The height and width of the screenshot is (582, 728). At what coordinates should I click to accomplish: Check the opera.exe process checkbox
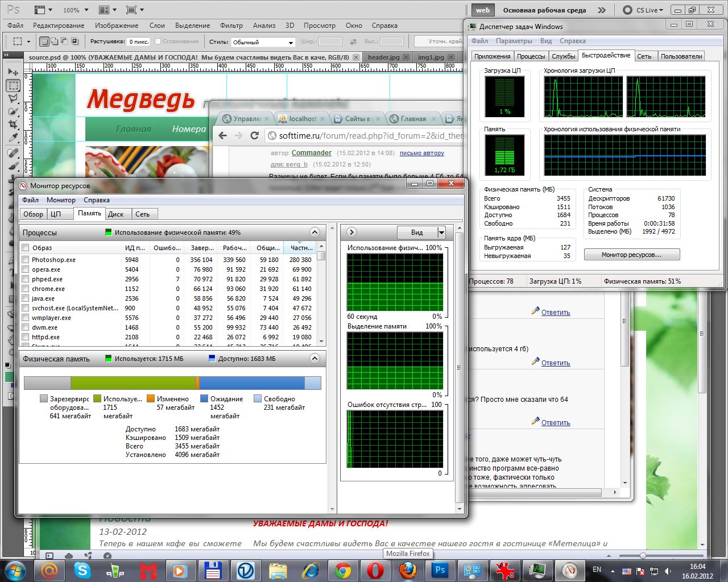[x=25, y=269]
